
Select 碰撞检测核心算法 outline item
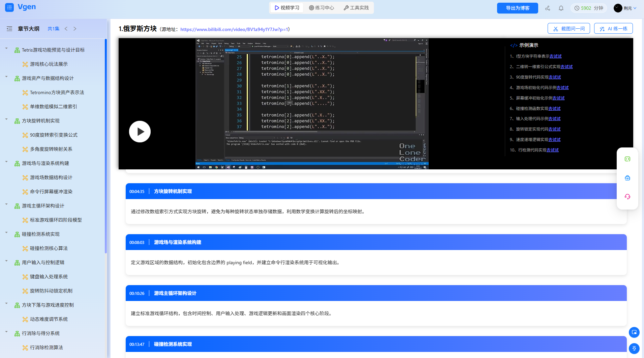tap(49, 248)
